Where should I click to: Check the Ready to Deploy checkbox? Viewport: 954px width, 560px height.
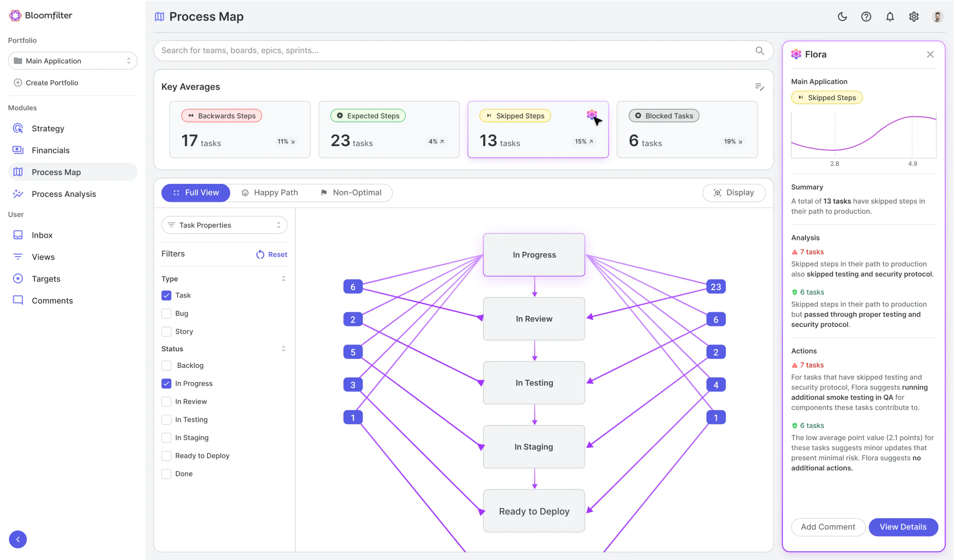point(167,456)
